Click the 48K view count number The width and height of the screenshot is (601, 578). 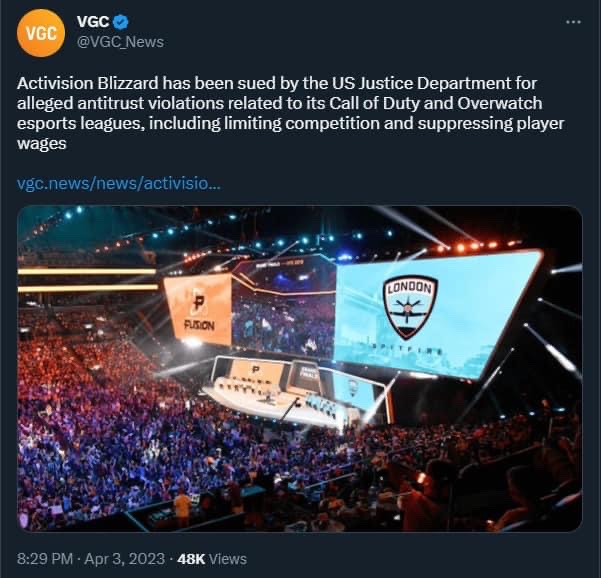point(191,559)
